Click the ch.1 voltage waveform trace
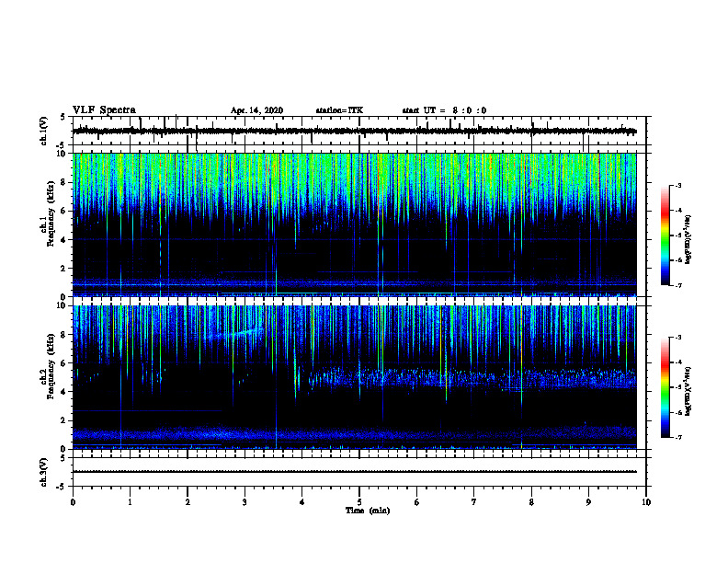728x563 pixels. (x=354, y=132)
